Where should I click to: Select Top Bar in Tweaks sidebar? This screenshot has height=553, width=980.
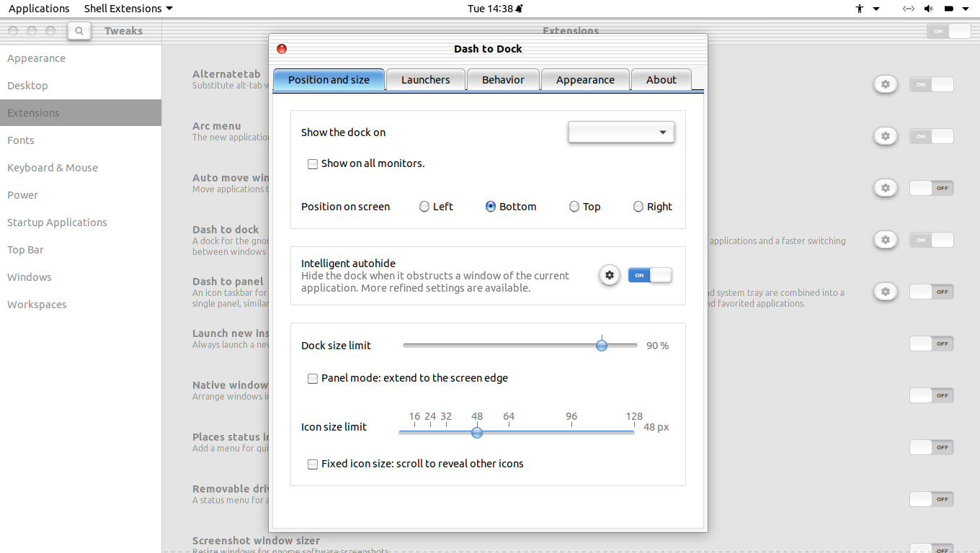[x=81, y=250]
